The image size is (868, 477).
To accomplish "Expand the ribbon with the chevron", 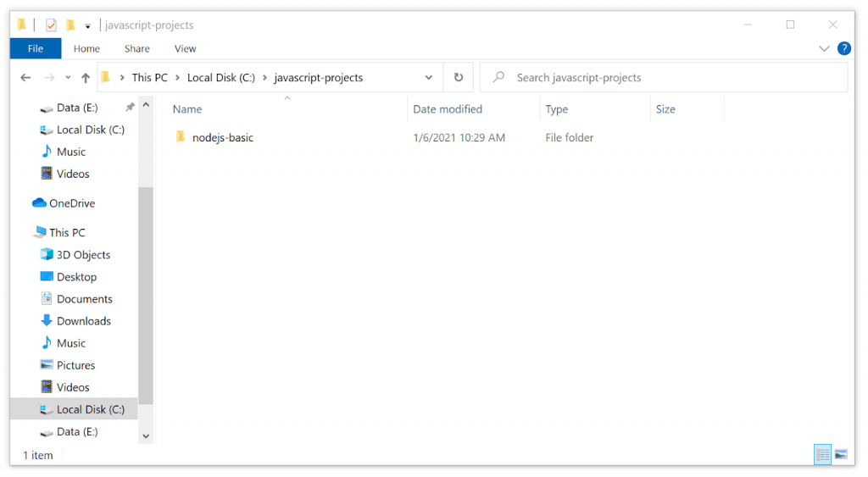I will point(824,49).
